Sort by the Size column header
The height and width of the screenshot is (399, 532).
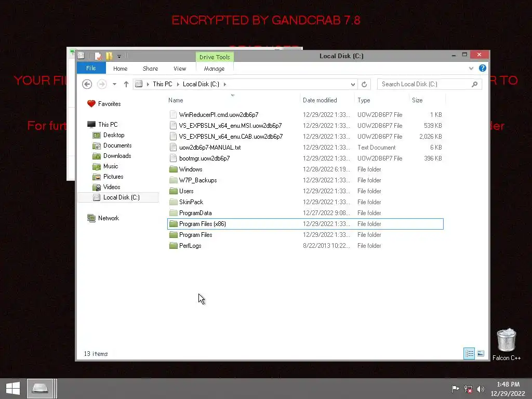pos(417,100)
